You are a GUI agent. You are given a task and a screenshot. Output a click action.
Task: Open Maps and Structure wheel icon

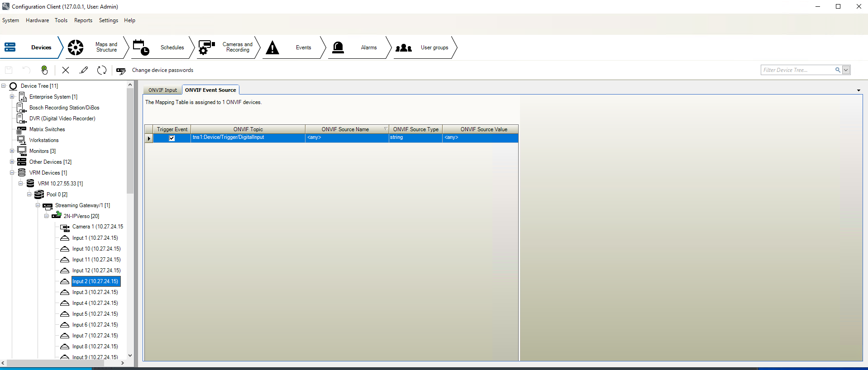click(76, 47)
